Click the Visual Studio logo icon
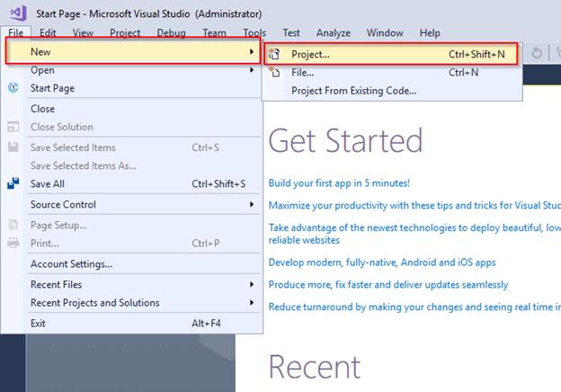The image size is (561, 392). [x=18, y=13]
